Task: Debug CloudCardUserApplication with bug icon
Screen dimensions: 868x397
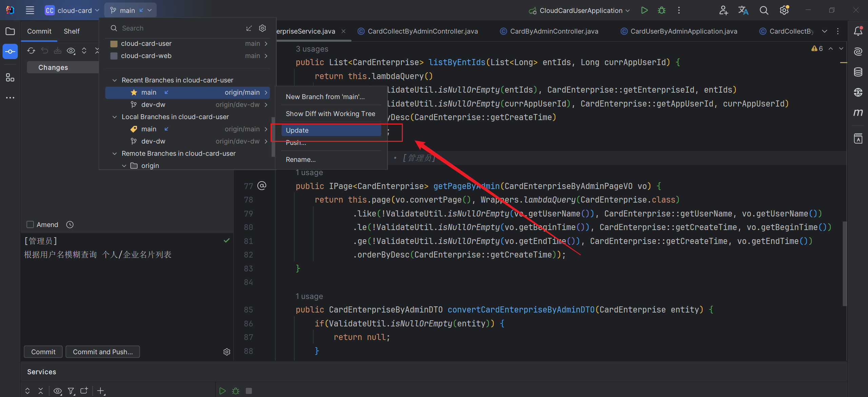Action: pyautogui.click(x=662, y=10)
